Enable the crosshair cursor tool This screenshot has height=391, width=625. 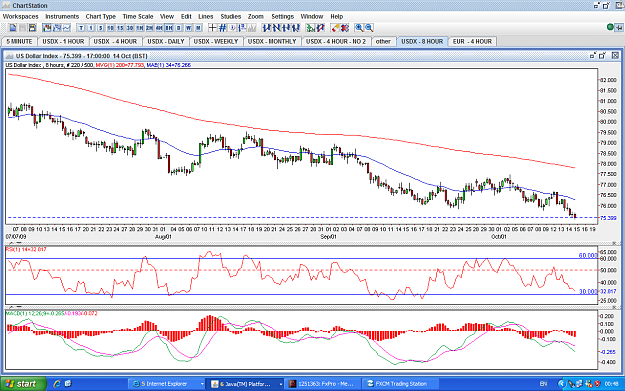click(212, 28)
